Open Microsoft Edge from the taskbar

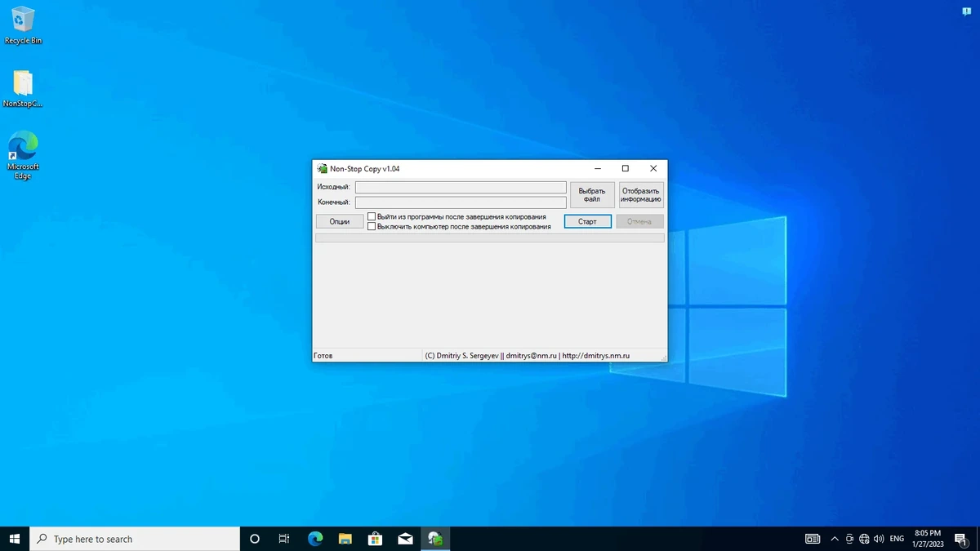click(315, 539)
